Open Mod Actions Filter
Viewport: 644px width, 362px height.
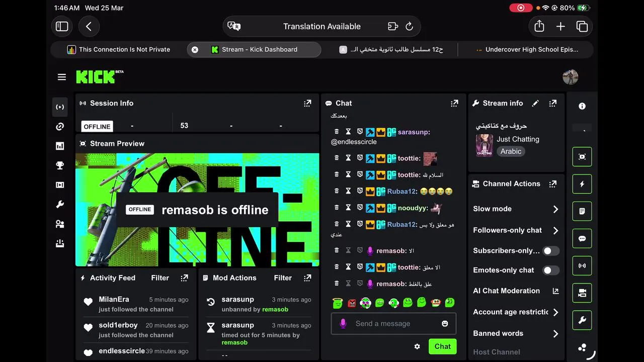(x=283, y=278)
